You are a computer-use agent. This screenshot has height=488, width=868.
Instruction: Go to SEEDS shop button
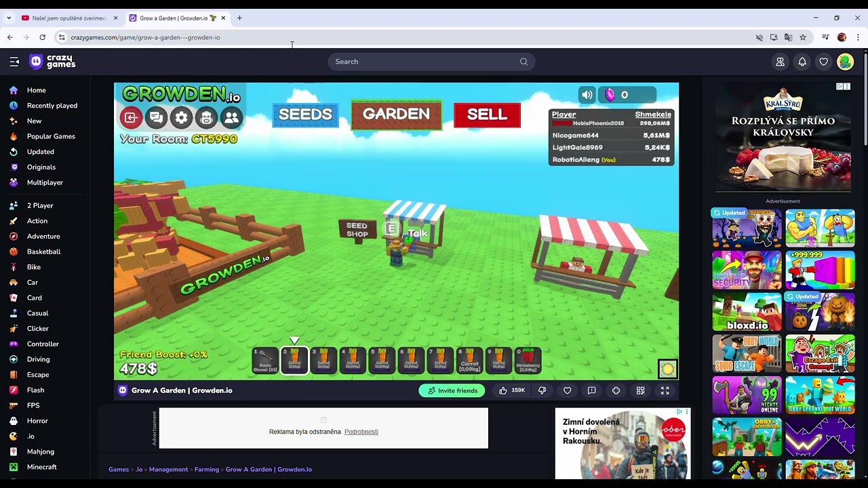(x=306, y=115)
